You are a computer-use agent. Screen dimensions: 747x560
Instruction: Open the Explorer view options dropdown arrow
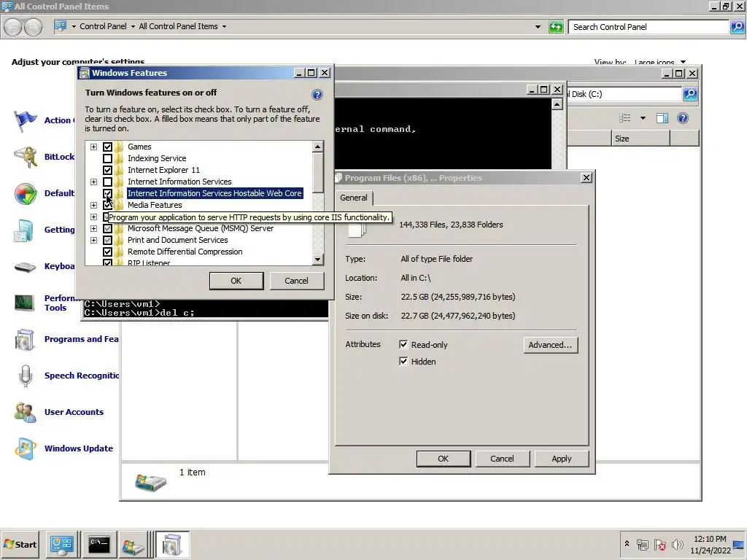tap(643, 118)
